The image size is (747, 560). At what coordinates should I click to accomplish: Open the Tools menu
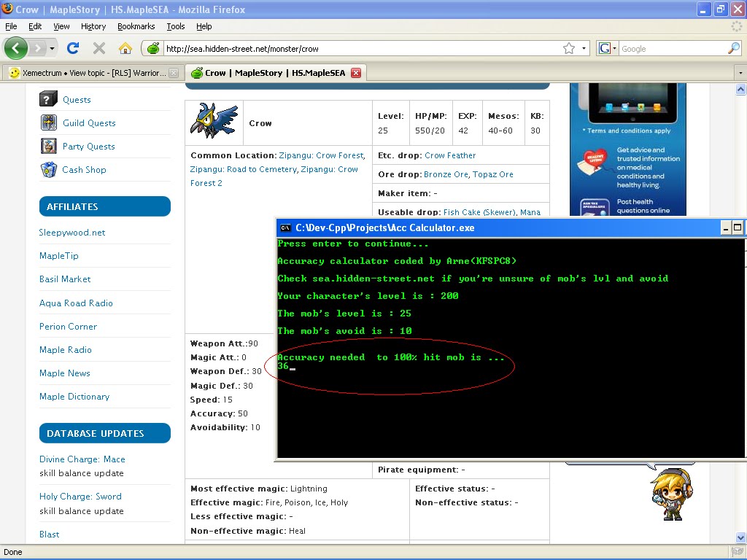click(x=176, y=26)
